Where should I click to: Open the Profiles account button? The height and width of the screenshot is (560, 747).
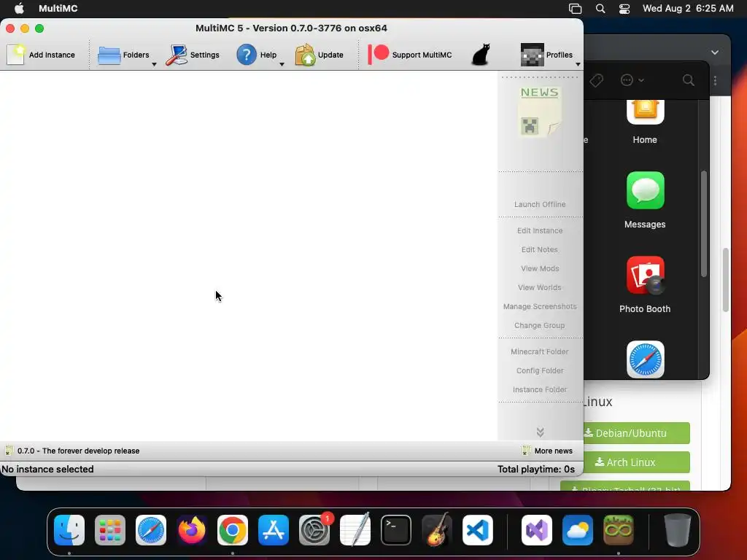[x=546, y=55]
